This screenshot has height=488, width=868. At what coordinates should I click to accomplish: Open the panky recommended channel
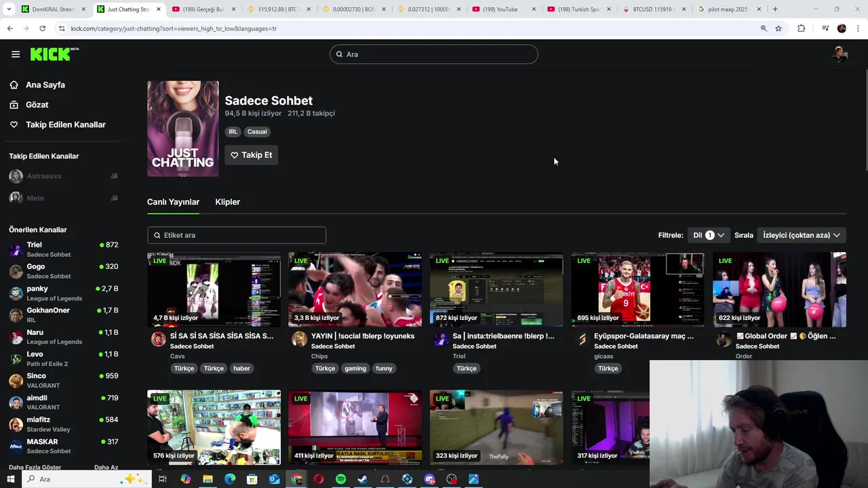click(x=64, y=293)
